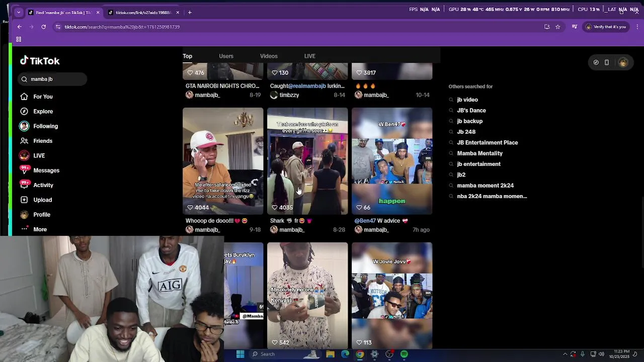Open the 'Whooop de dooo!!!' video thumbnail
Image resolution: width=644 pixels, height=362 pixels.
[x=223, y=161]
